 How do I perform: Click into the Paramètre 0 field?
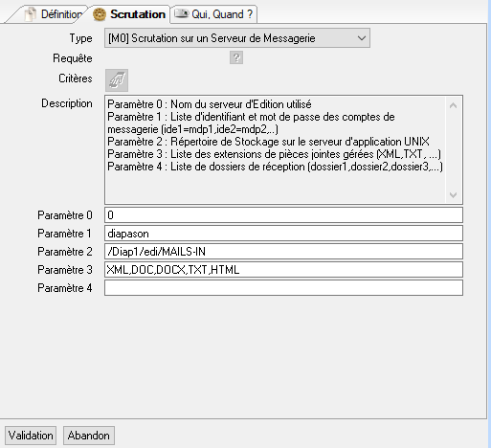tap(283, 215)
